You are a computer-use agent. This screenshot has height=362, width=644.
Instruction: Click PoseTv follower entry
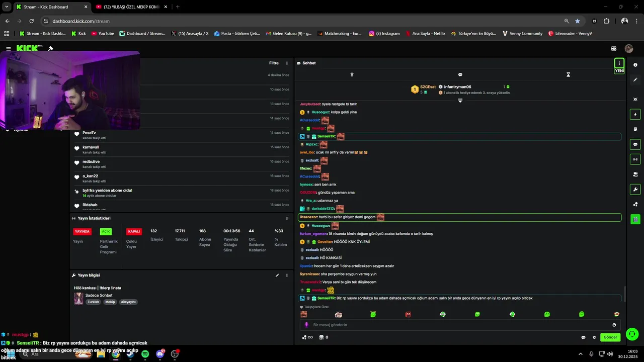click(181, 135)
